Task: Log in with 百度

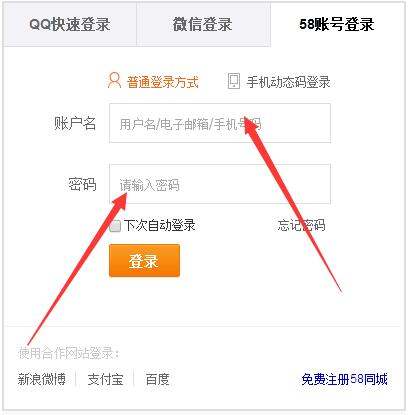Action: pyautogui.click(x=157, y=379)
